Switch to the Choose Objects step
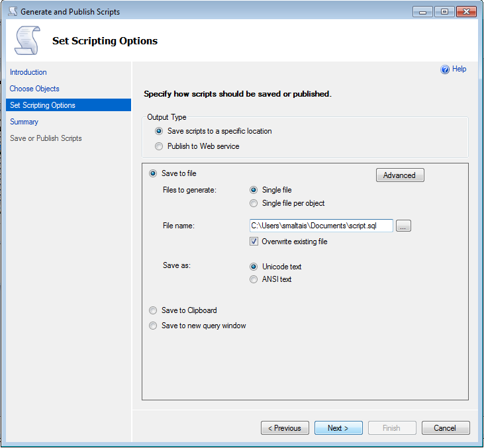 point(34,89)
